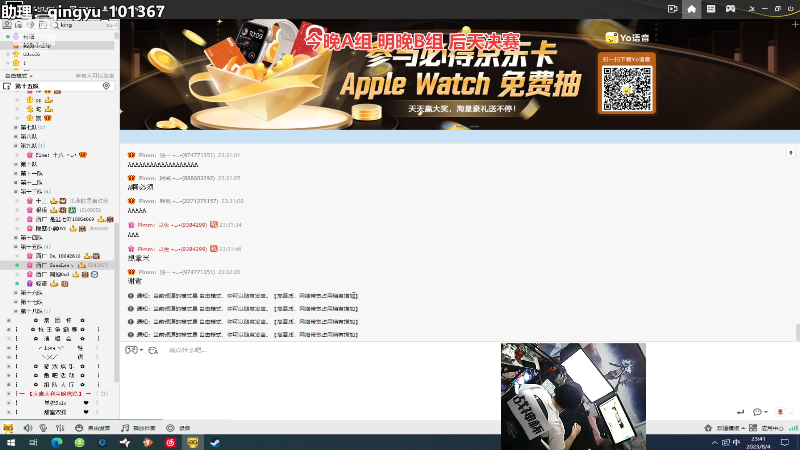Screen dimensions: 800x450
Task: Click the Apple Watch lottery banner
Action: [460, 74]
